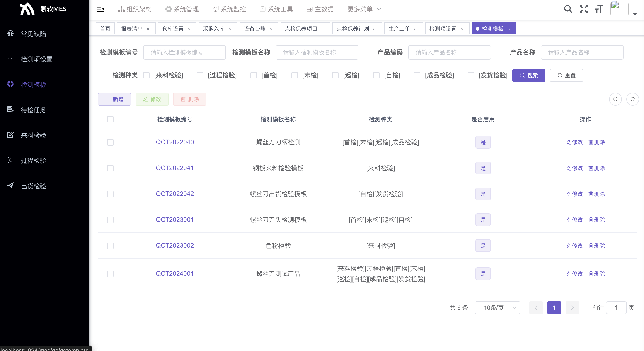Open the font size setting icon
The width and height of the screenshot is (644, 351).
pos(599,9)
